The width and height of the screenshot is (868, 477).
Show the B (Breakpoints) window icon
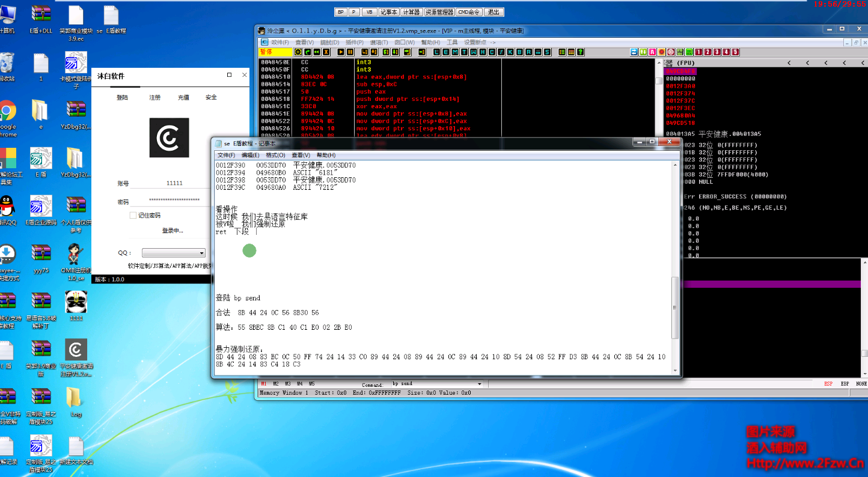[x=519, y=52]
